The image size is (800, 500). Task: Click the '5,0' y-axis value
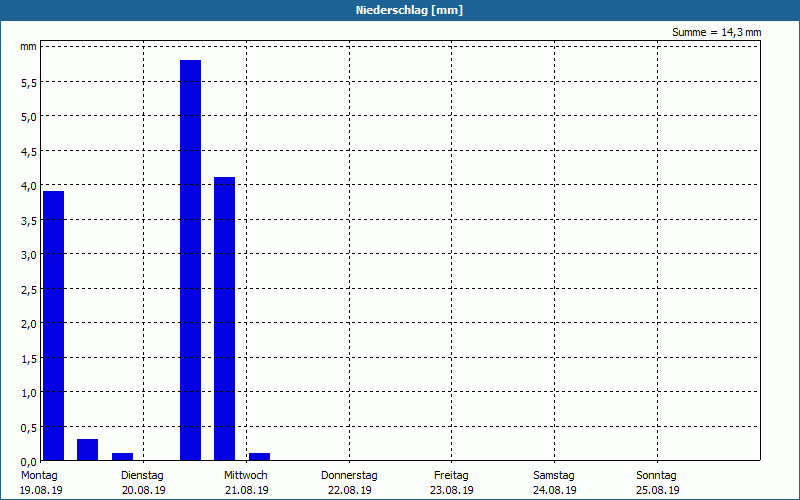pyautogui.click(x=29, y=117)
